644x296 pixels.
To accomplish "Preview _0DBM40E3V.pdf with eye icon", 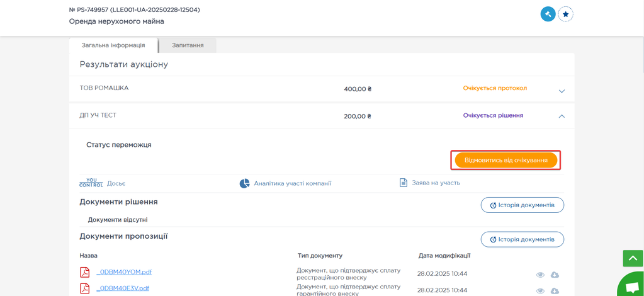I will (540, 290).
